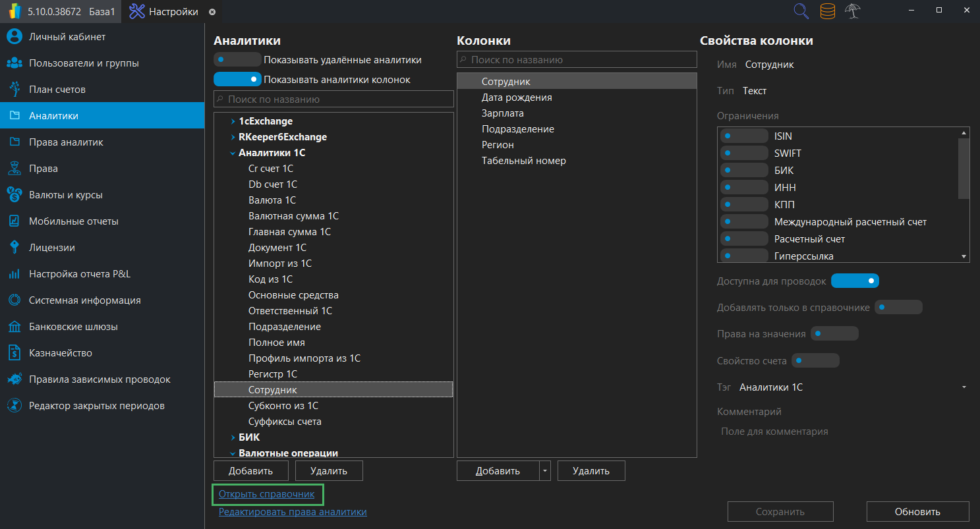Turn off Доступна для проводок switch
The height and width of the screenshot is (529, 980).
855,281
